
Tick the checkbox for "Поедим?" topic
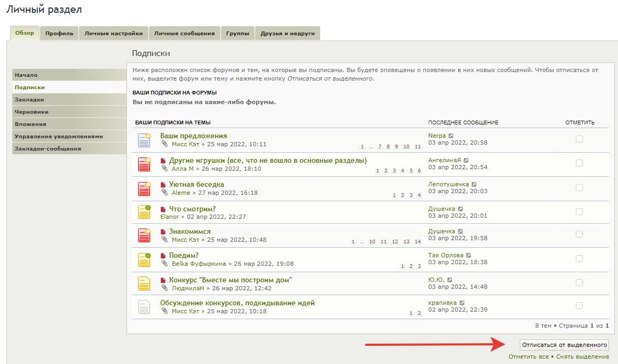579,259
